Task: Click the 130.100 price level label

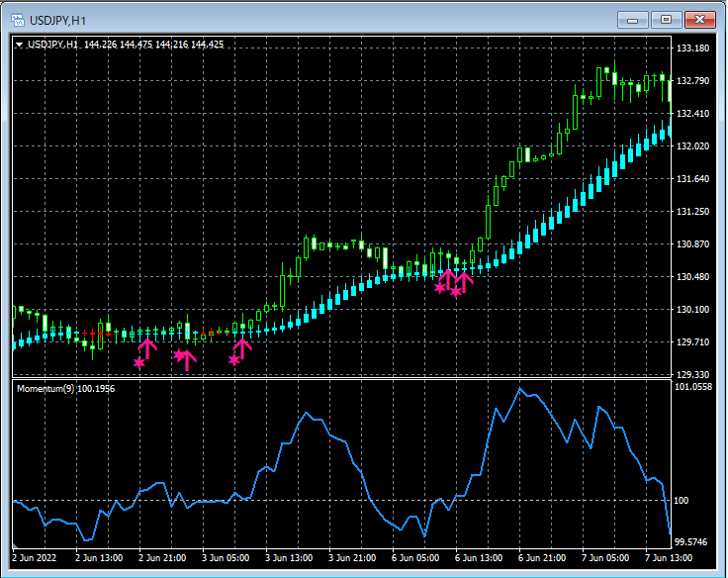Action: pos(694,310)
